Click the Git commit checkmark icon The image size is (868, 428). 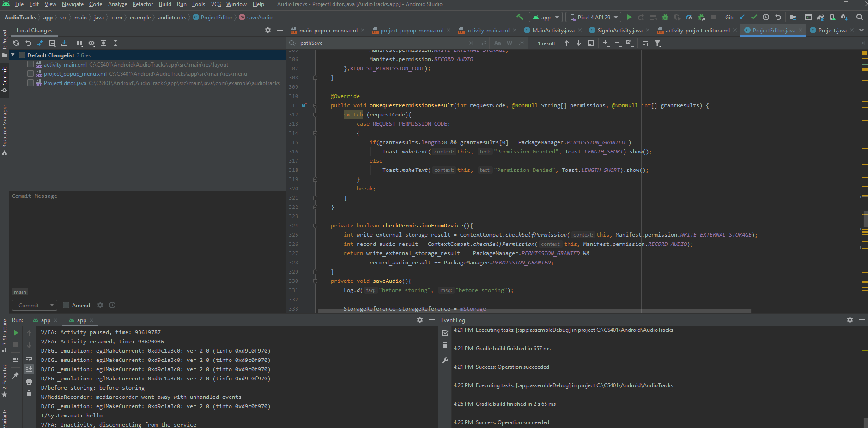[x=754, y=17]
